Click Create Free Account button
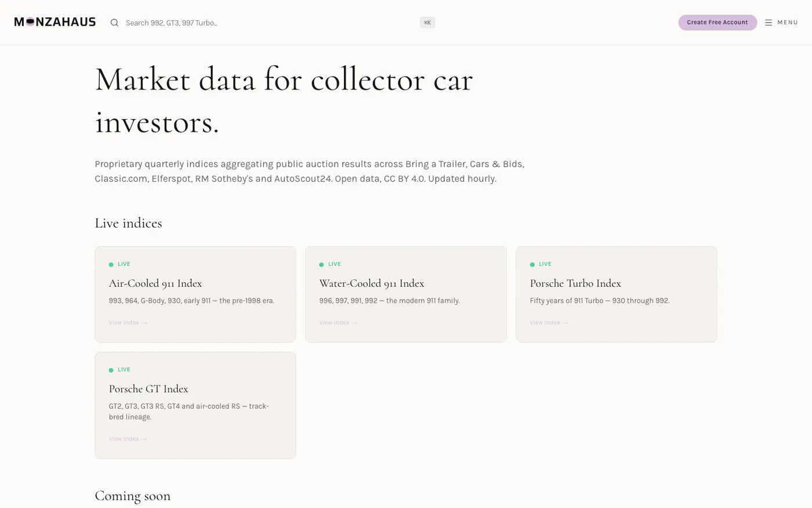Viewport: 812px width, 508px height. pyautogui.click(x=717, y=23)
